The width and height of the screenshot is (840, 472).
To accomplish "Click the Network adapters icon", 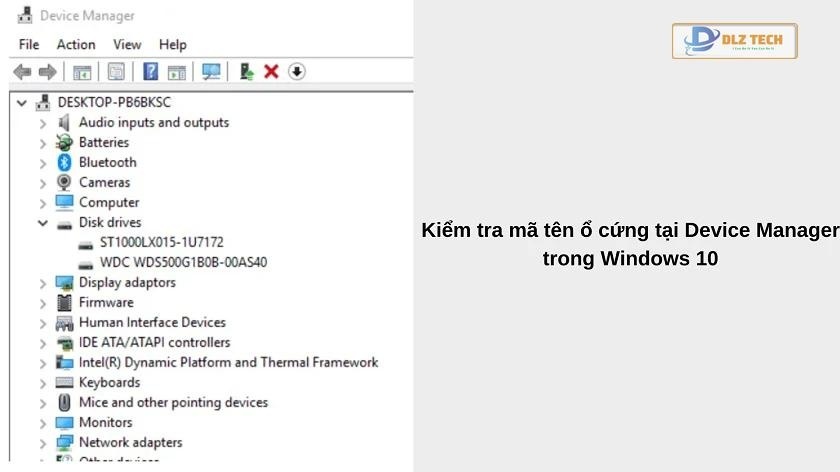I will click(x=64, y=443).
